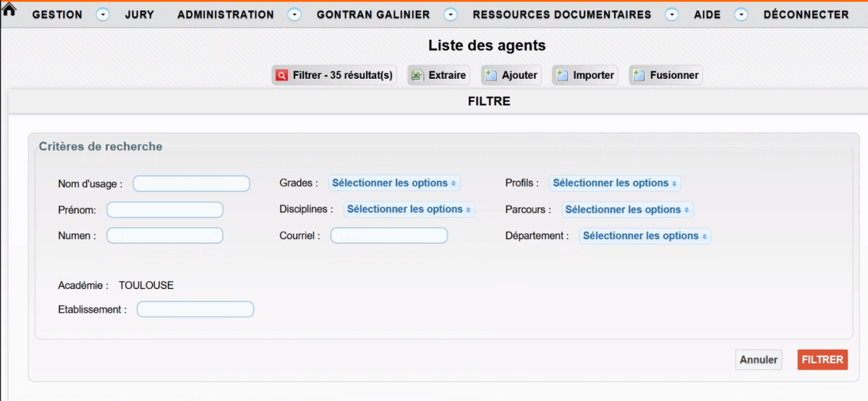868x401 pixels.
Task: Click the home icon in the top-left corner
Action: pyautogui.click(x=9, y=10)
